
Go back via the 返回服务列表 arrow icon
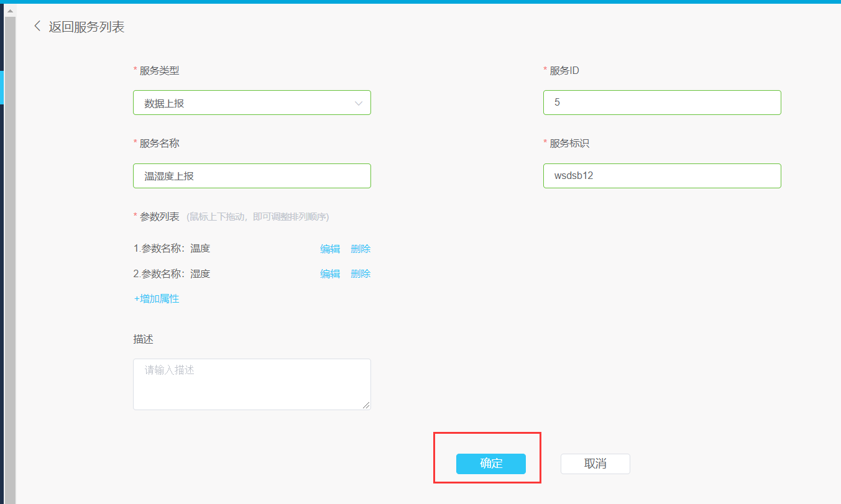tap(37, 26)
